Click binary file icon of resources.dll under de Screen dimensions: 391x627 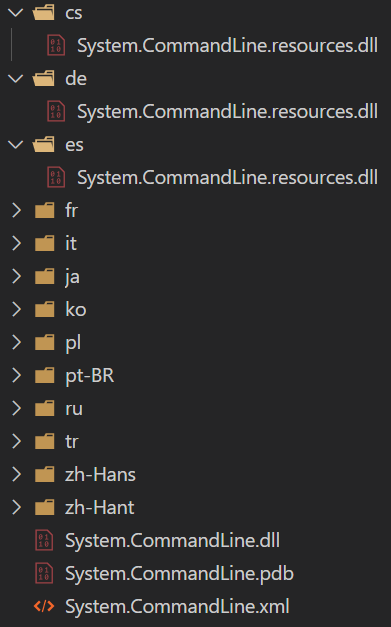click(56, 111)
